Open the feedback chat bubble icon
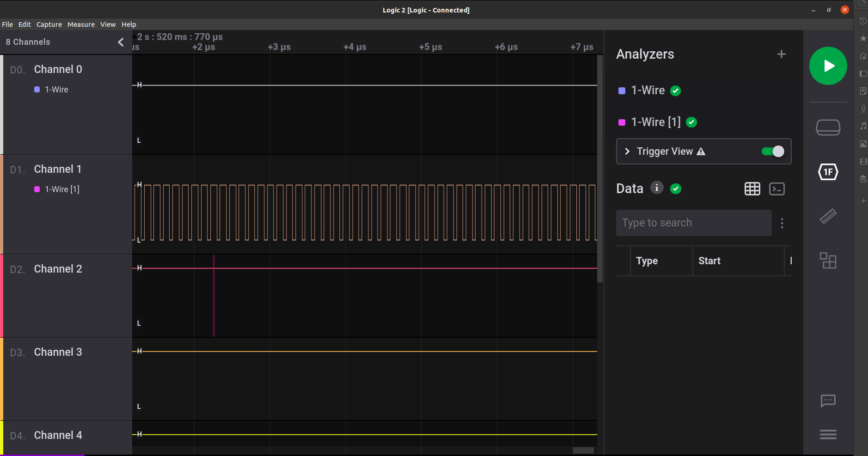Screen dimensions: 868x456 pyautogui.click(x=828, y=401)
